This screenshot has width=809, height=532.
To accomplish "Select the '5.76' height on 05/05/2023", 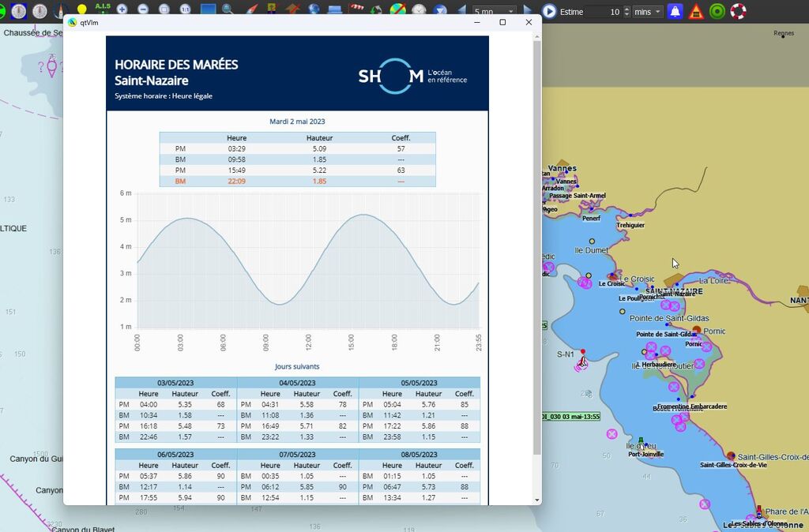I will 428,404.
